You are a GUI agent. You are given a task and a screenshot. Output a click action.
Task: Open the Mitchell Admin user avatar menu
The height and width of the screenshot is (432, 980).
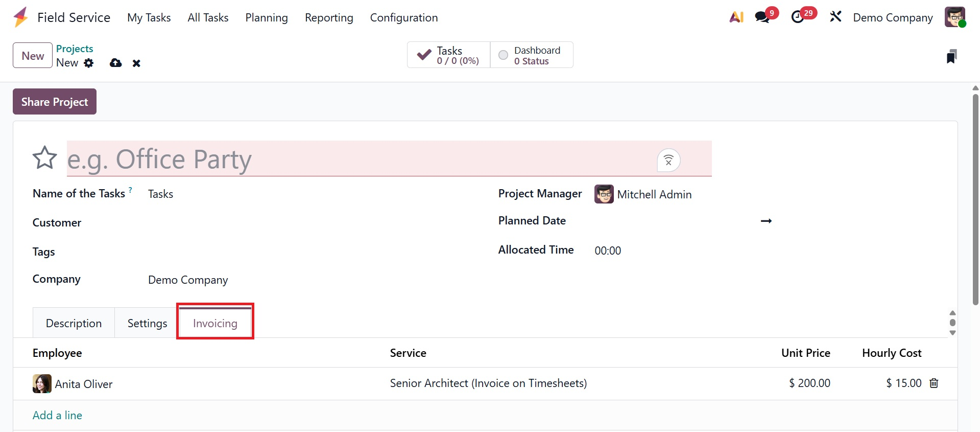point(954,17)
